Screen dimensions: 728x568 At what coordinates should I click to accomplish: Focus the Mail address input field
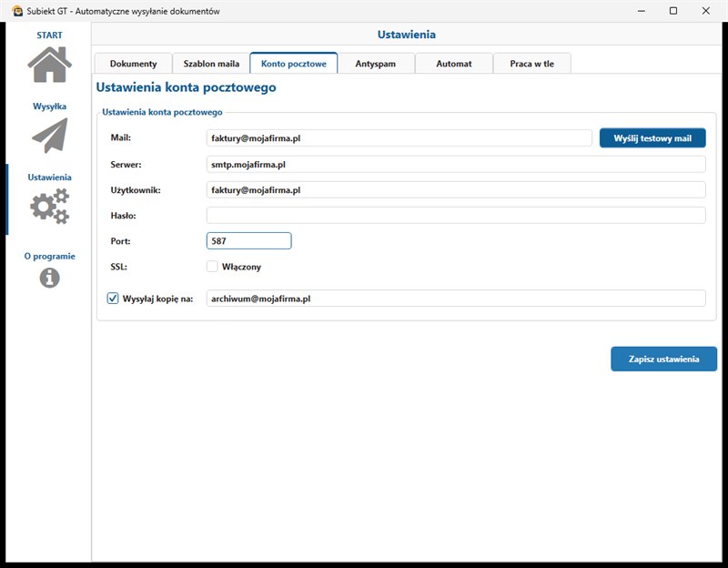399,138
